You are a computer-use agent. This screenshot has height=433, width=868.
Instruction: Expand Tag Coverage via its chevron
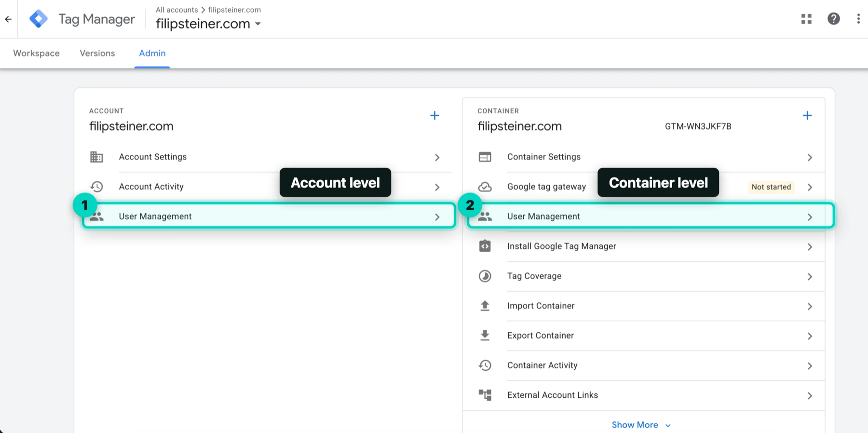point(810,277)
